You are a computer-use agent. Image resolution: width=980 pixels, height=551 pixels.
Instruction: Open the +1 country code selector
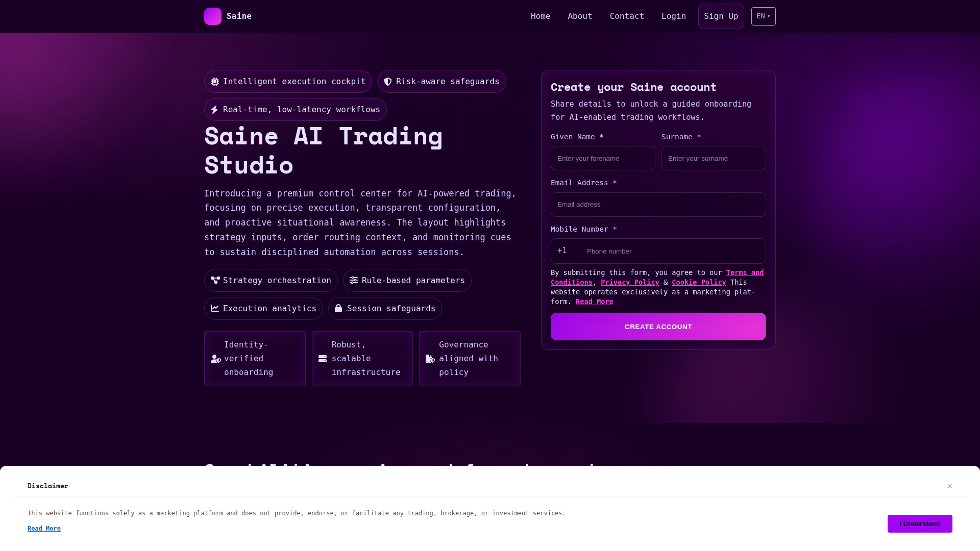tap(562, 251)
